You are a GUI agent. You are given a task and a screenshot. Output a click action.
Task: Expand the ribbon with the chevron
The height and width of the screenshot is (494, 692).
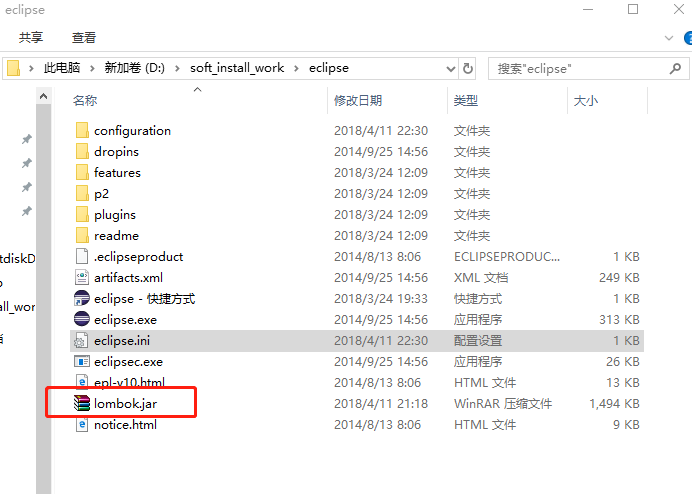[669, 38]
